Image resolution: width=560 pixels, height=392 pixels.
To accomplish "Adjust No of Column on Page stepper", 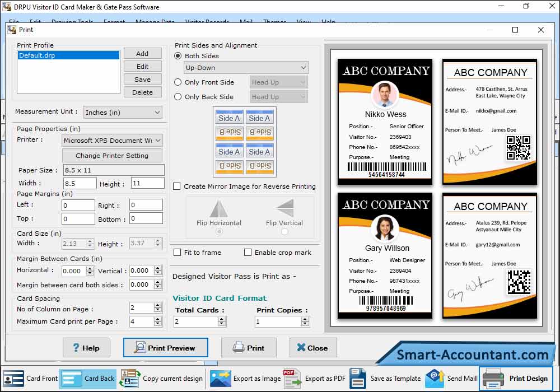I will point(158,307).
